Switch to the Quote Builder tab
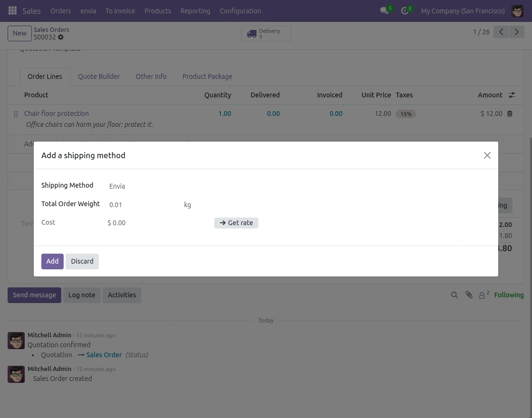Viewport: 532px width, 418px height. (x=99, y=76)
